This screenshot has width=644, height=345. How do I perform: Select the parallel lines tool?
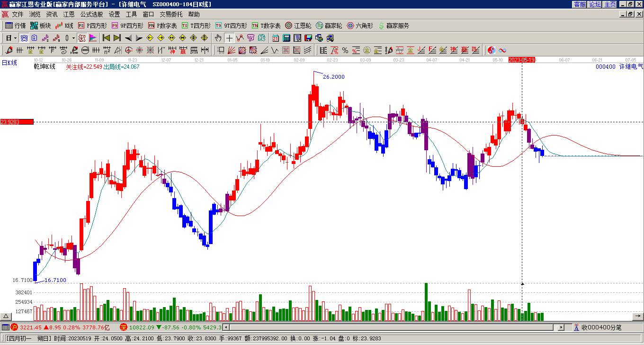coord(308,50)
